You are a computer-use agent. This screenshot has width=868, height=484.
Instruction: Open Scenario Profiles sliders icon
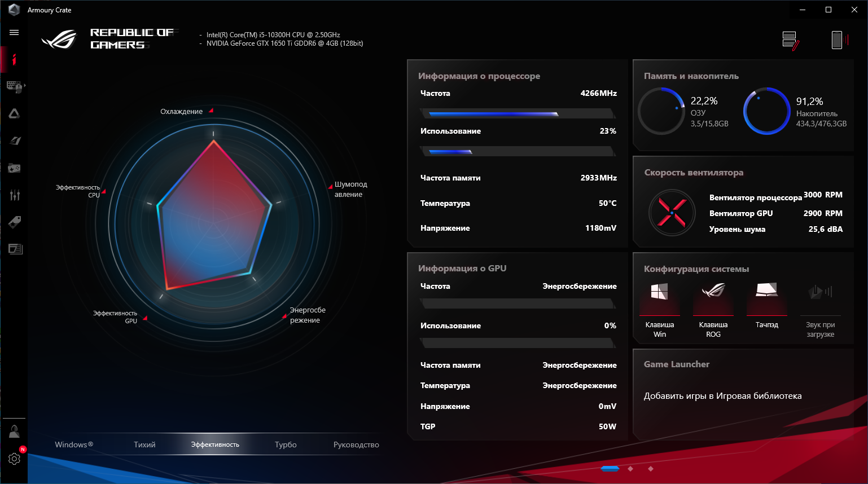[x=15, y=195]
